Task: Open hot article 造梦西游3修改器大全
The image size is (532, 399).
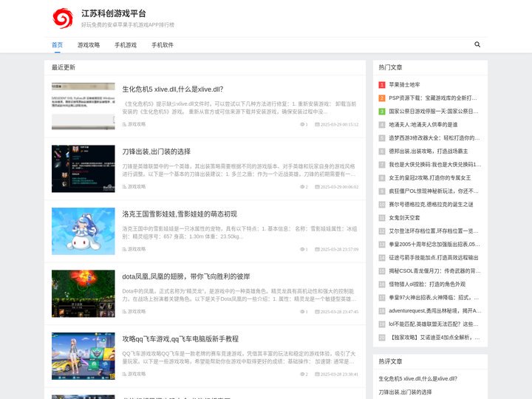Action: pyautogui.click(x=434, y=137)
